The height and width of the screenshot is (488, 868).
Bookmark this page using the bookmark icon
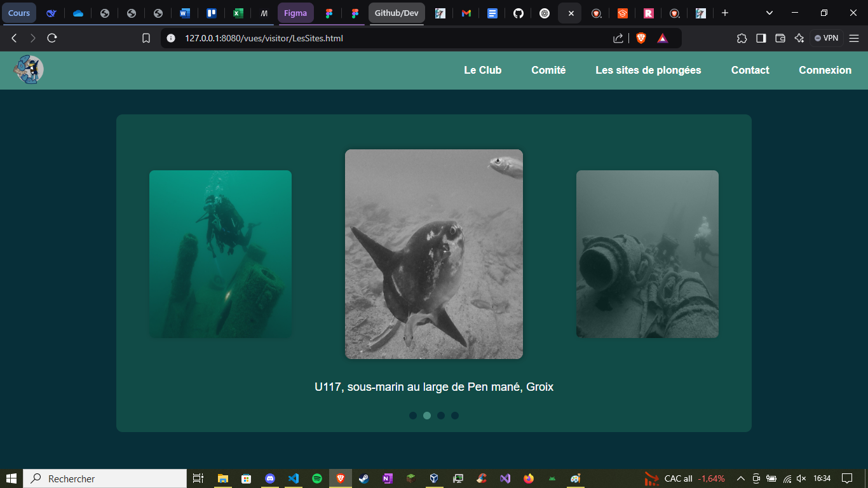[x=146, y=37]
